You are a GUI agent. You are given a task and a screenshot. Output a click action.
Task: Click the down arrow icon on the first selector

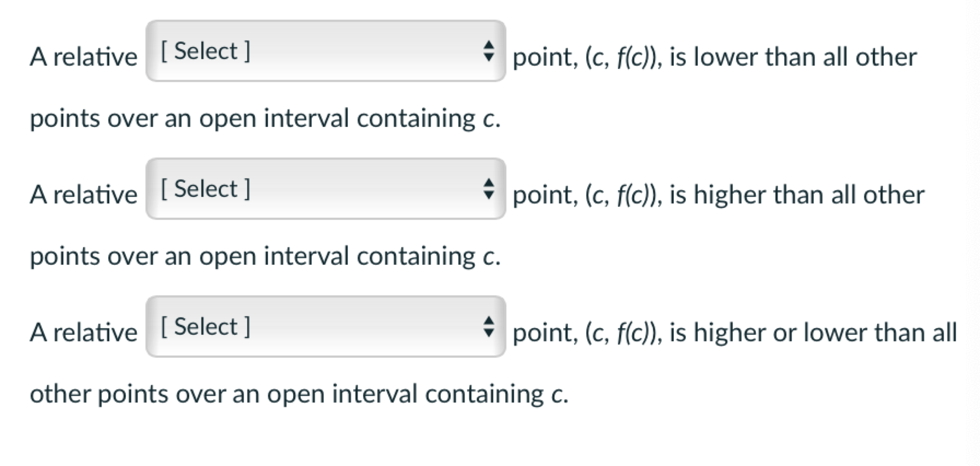(x=489, y=58)
